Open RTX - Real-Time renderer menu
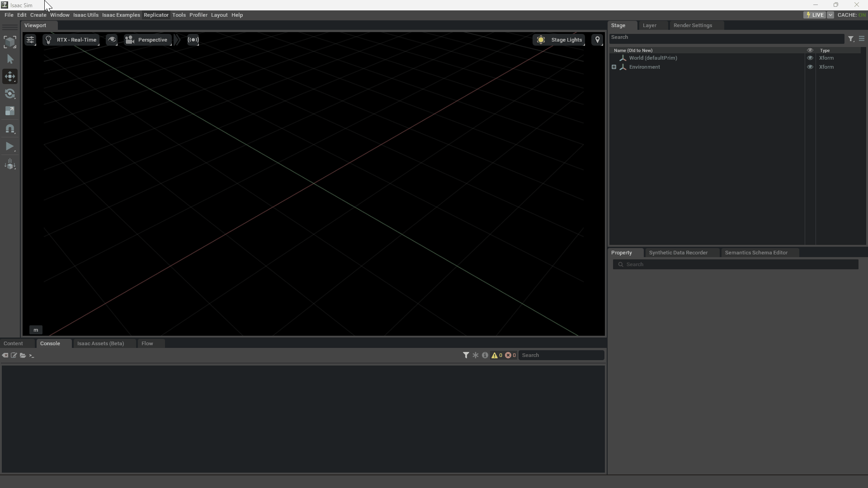The image size is (868, 488). click(x=71, y=40)
